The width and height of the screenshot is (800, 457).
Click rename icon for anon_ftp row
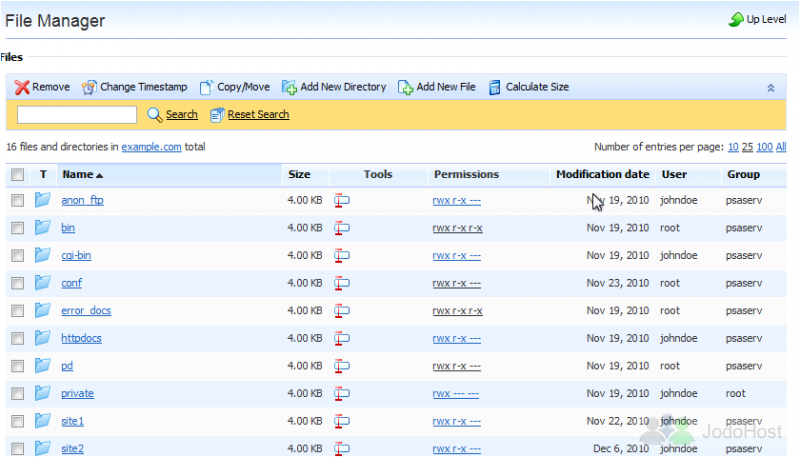(x=341, y=200)
